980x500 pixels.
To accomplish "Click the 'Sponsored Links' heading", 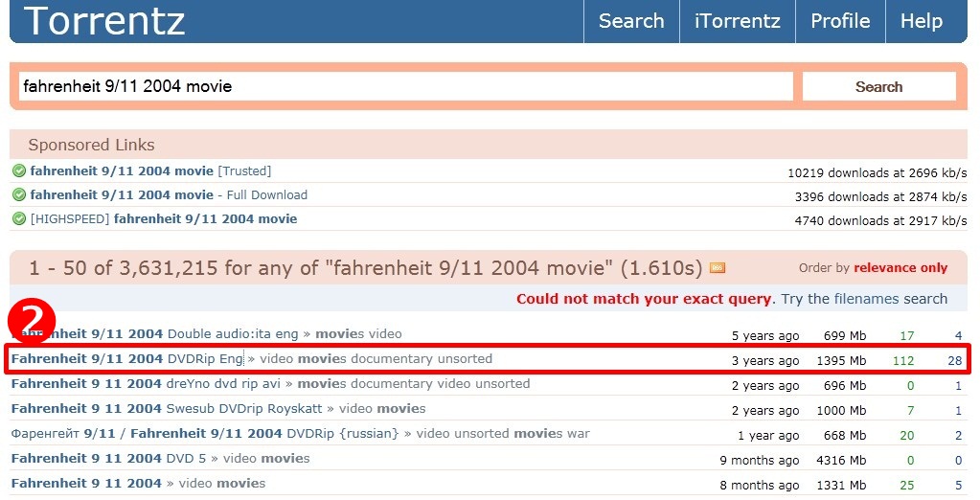I will [91, 145].
